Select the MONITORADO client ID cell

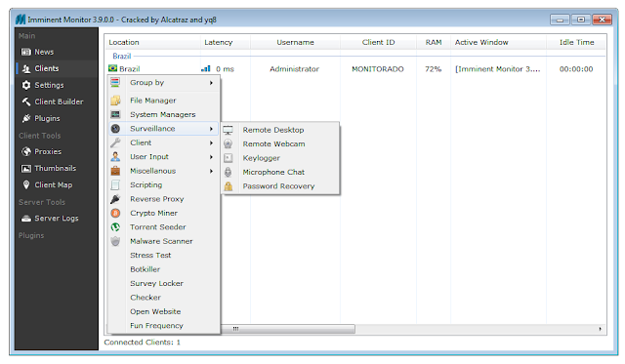(x=378, y=69)
